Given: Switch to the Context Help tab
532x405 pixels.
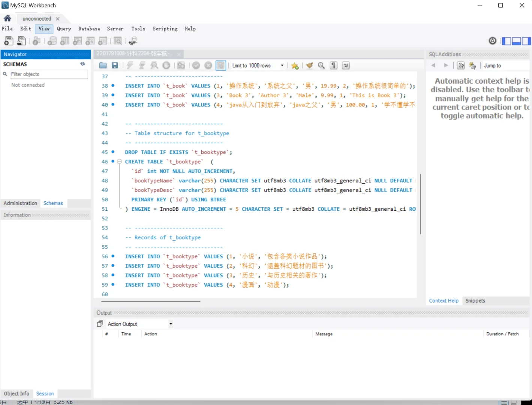Looking at the screenshot, I should click(444, 301).
